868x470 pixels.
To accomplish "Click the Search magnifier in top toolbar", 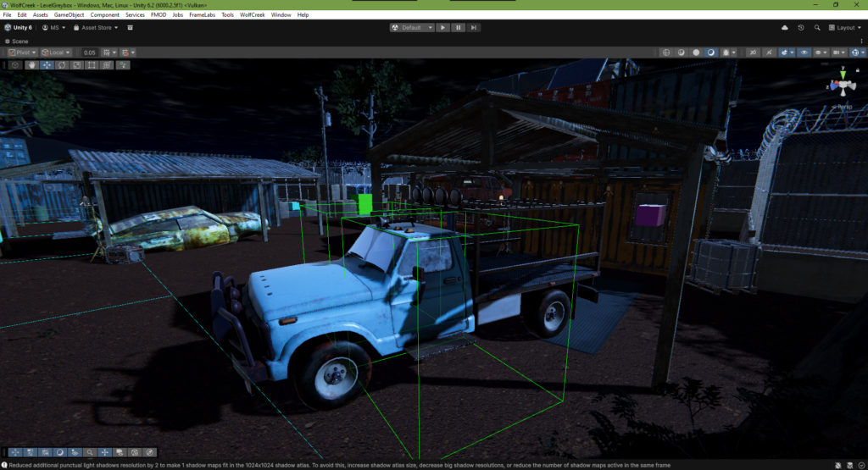I will coord(816,27).
